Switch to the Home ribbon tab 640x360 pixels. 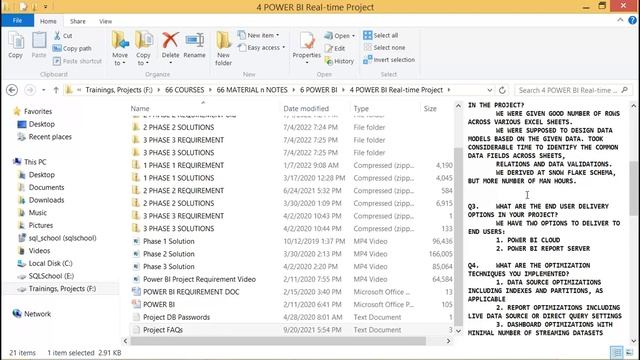click(x=48, y=21)
